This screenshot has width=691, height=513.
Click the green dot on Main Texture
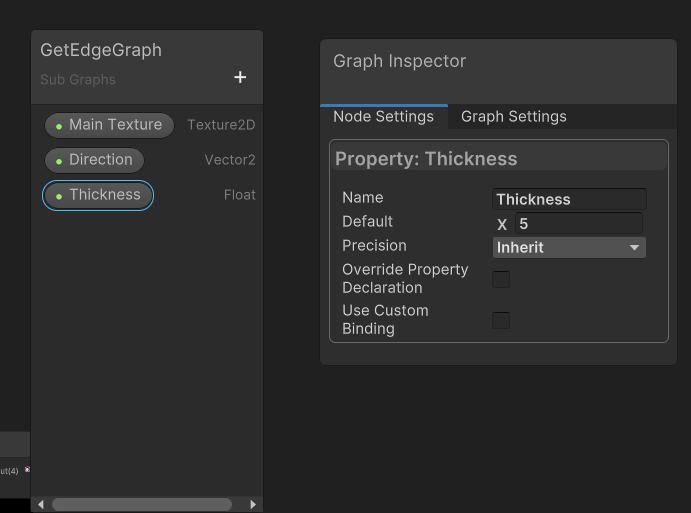tap(59, 126)
